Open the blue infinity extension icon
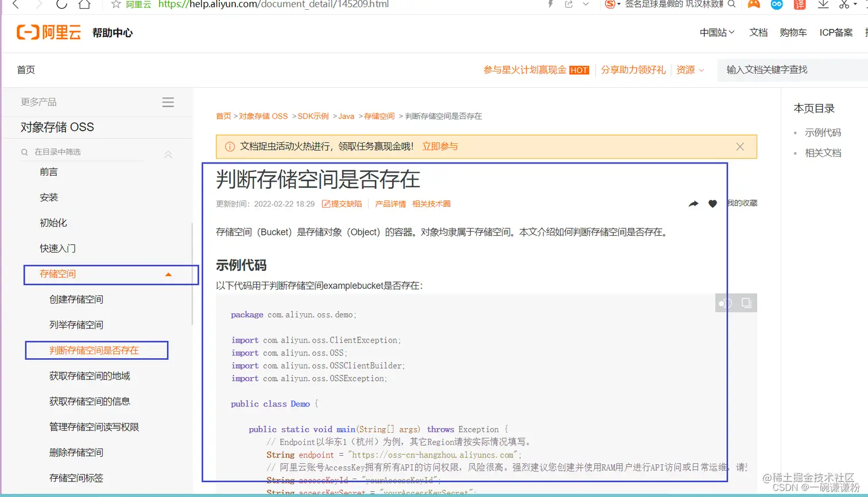This screenshot has height=497, width=868. [x=777, y=4]
